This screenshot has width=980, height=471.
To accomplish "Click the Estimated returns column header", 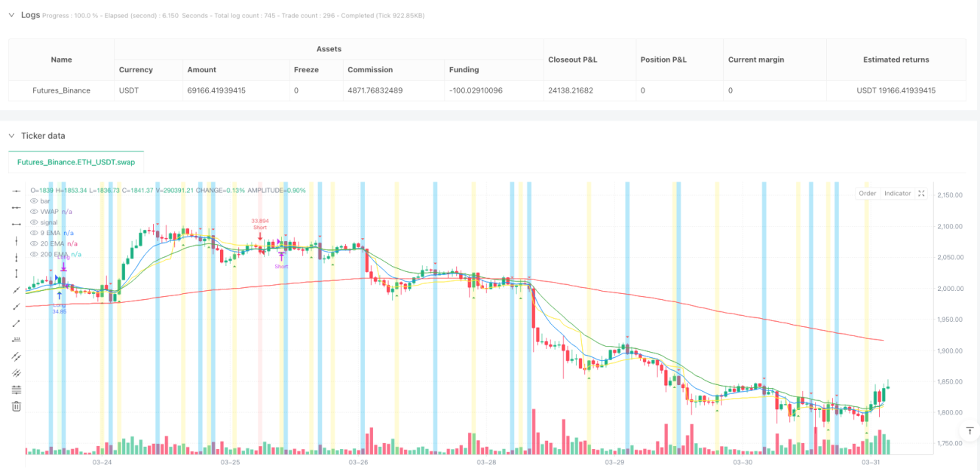I will pos(896,60).
